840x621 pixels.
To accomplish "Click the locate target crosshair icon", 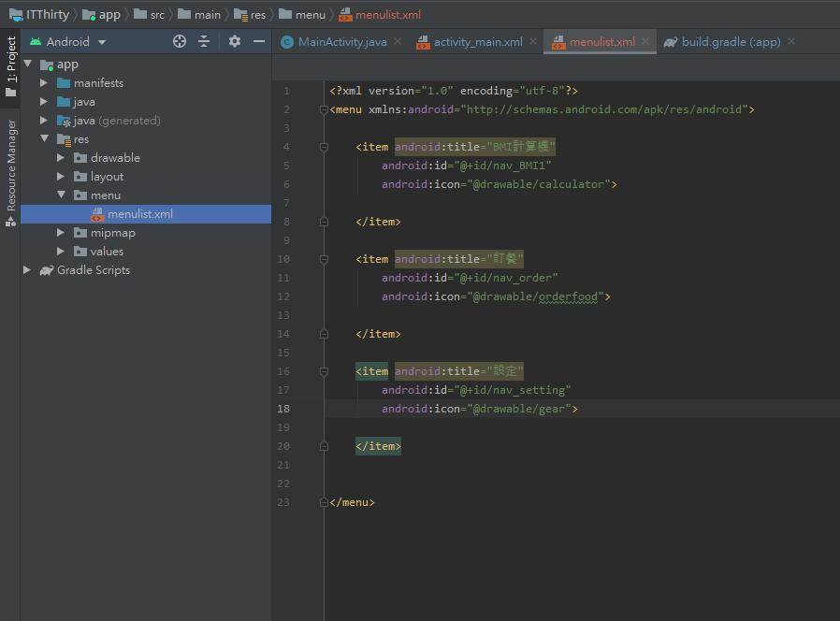I will pos(180,41).
